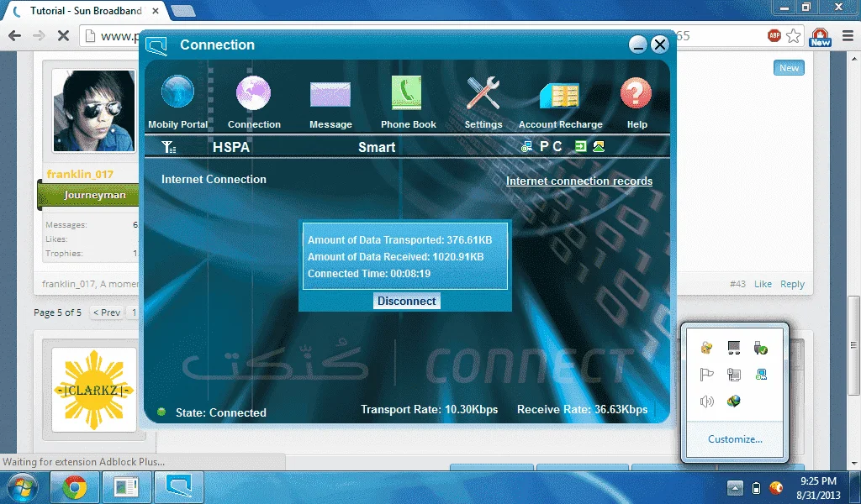Viewport: 861px width, 504px height.
Task: Go to the Prev page in the forum
Action: click(x=107, y=312)
